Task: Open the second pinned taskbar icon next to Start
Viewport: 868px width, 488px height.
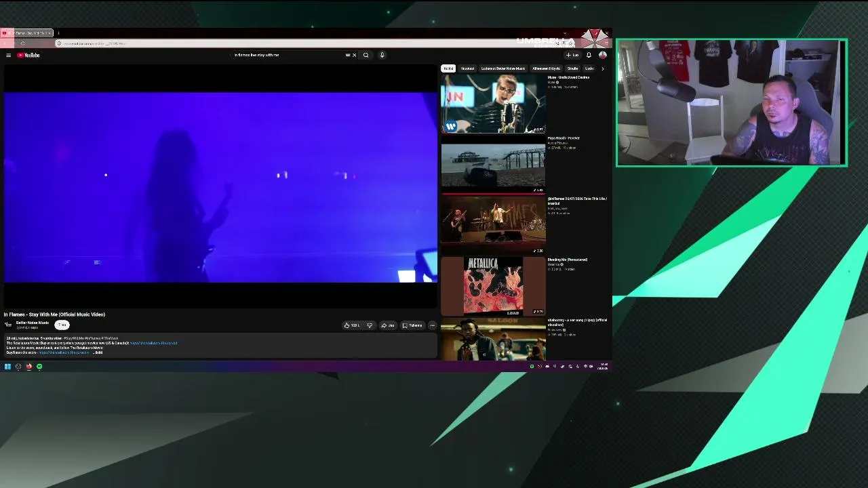Action: pyautogui.click(x=18, y=367)
